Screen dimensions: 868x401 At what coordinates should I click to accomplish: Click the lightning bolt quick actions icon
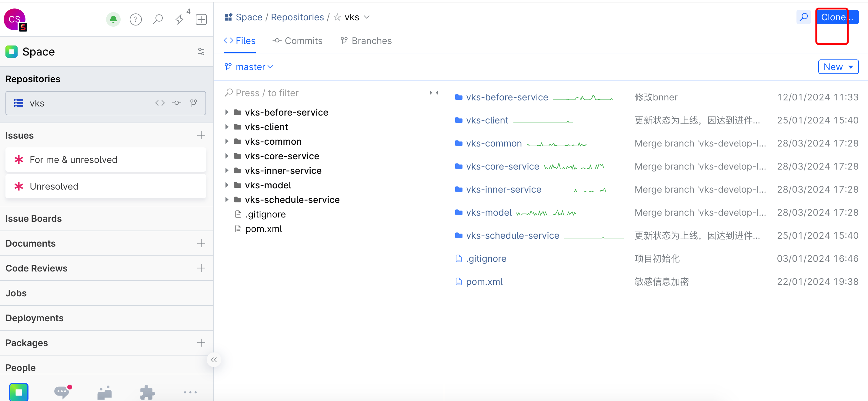[180, 19]
